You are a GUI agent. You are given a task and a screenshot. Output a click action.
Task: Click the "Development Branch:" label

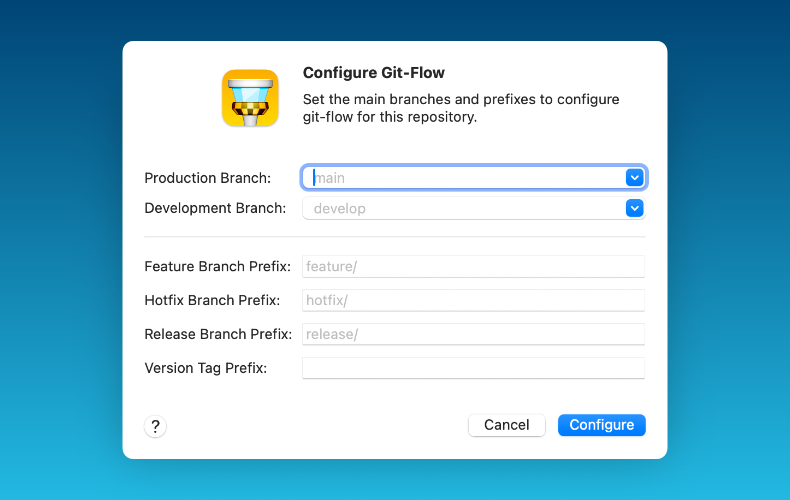click(215, 209)
